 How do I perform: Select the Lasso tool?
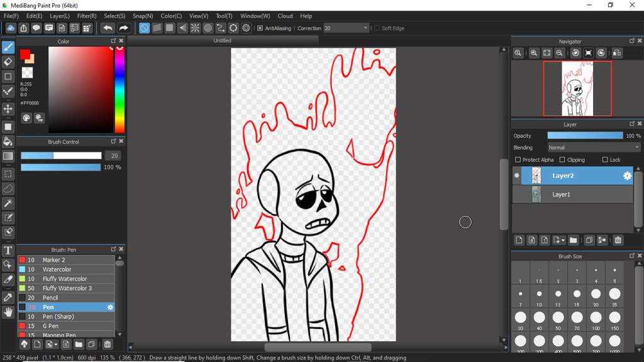8,188
